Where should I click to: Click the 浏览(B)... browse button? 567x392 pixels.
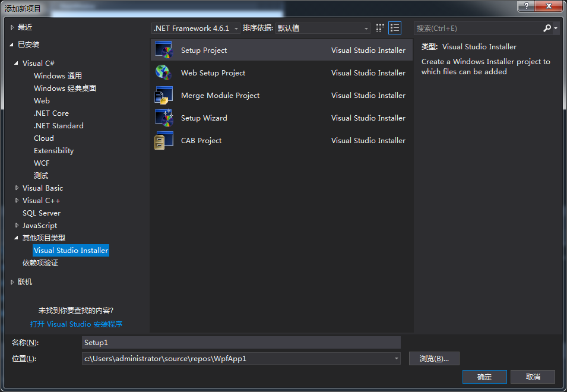point(434,358)
